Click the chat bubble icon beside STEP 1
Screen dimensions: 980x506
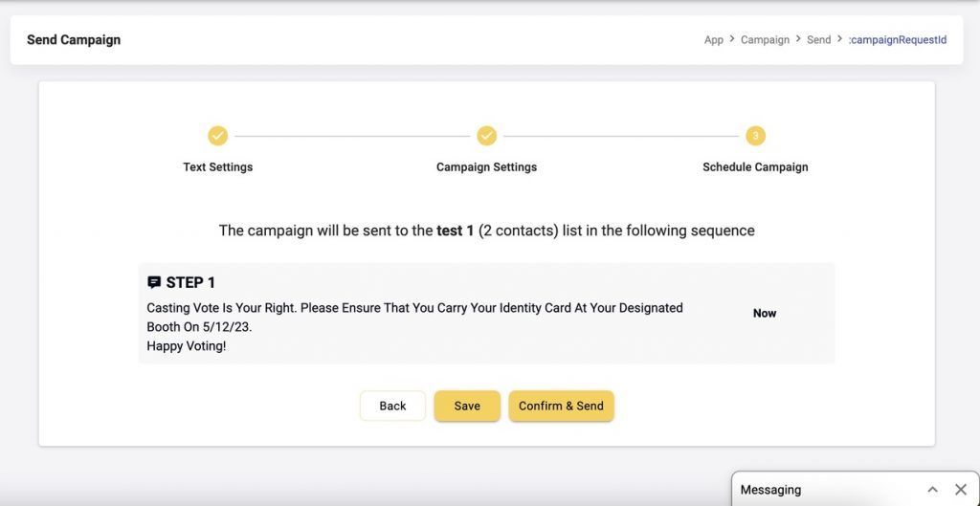pos(154,282)
